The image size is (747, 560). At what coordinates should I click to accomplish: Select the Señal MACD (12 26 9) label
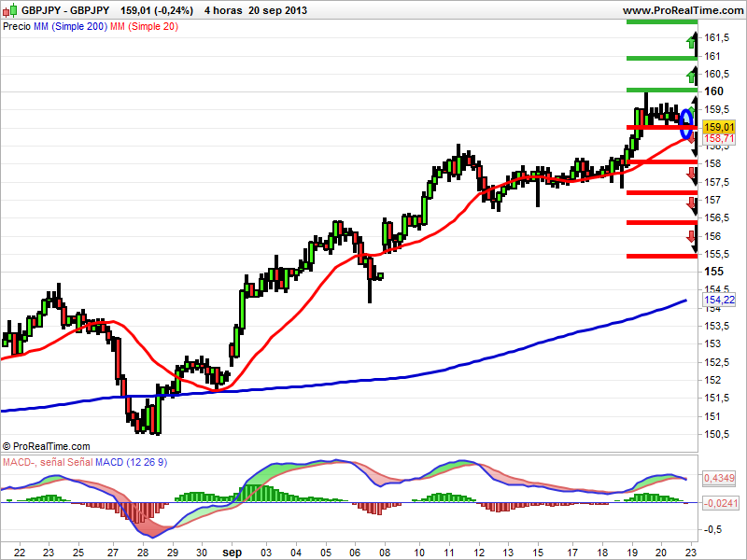pos(118,462)
